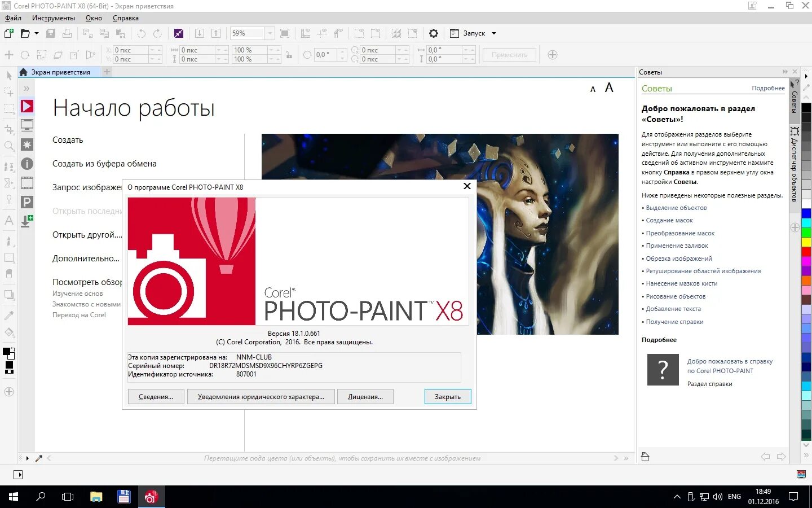Click the Open folder icon in toolbar

[x=25, y=33]
